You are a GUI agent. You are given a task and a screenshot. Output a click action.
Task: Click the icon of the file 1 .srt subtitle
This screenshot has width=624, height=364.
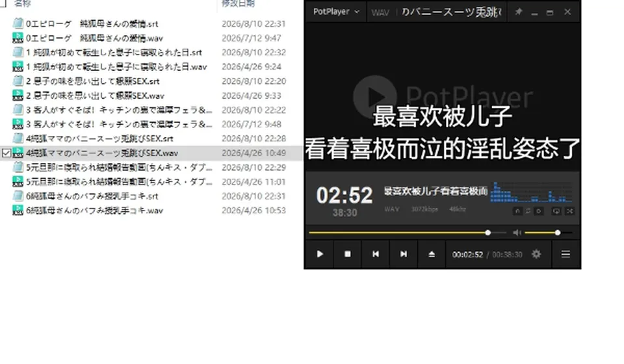18,52
